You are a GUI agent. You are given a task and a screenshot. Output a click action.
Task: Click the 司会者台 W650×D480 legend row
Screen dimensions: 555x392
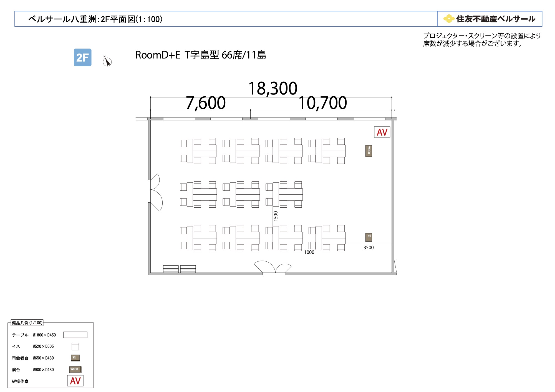coord(46,358)
